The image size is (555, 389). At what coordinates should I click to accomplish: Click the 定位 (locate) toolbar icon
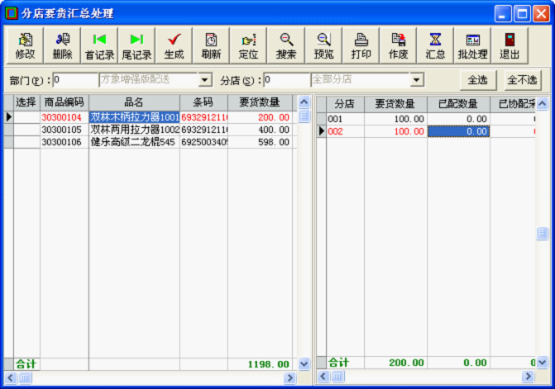pos(248,46)
